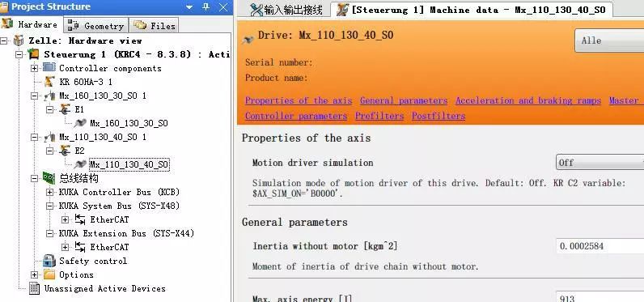The image size is (644, 302).
Task: Click the Inertia without motor field
Action: coord(600,246)
